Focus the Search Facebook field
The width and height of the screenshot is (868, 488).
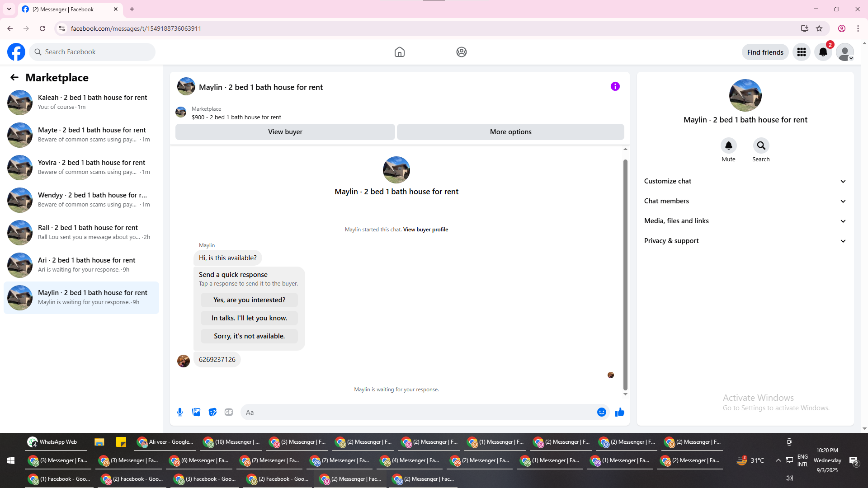click(92, 52)
